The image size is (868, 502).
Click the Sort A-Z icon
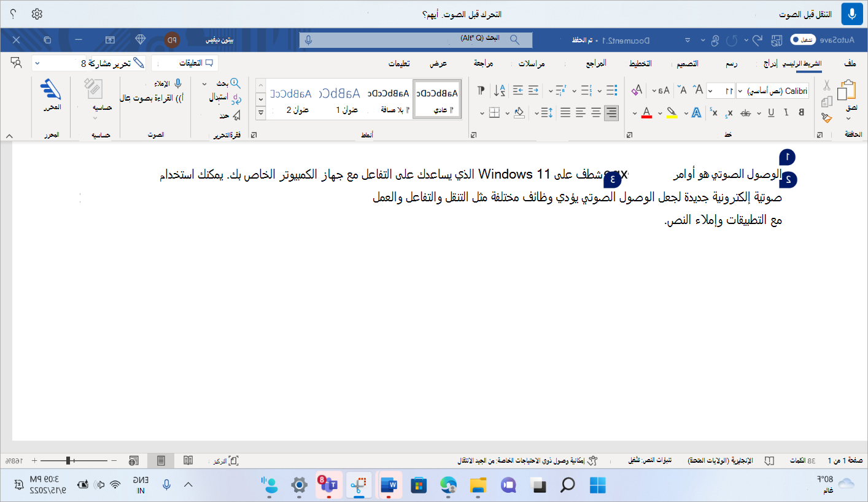(500, 90)
